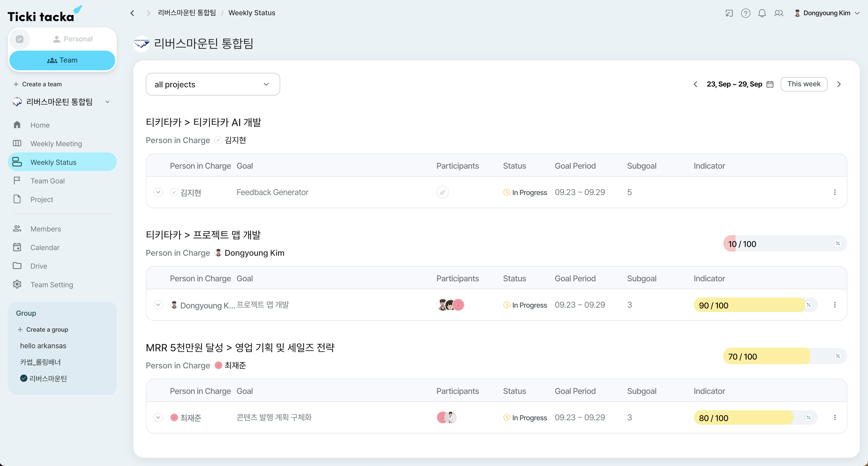
Task: Open Project in the sidebar
Action: (62, 199)
